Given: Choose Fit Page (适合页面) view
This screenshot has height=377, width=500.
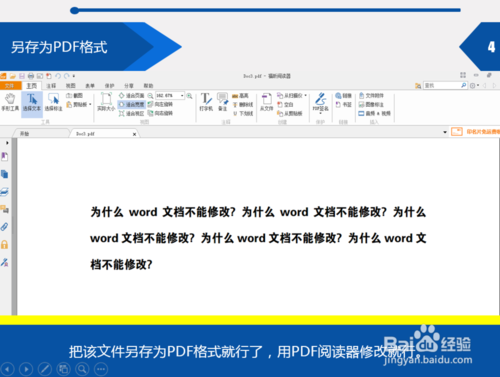Looking at the screenshot, I should (131, 96).
